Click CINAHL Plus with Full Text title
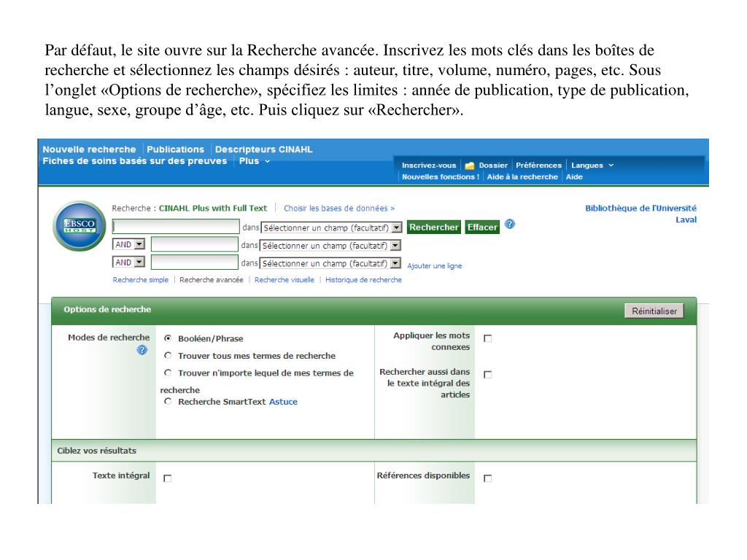This screenshot has height=560, width=747. point(213,208)
